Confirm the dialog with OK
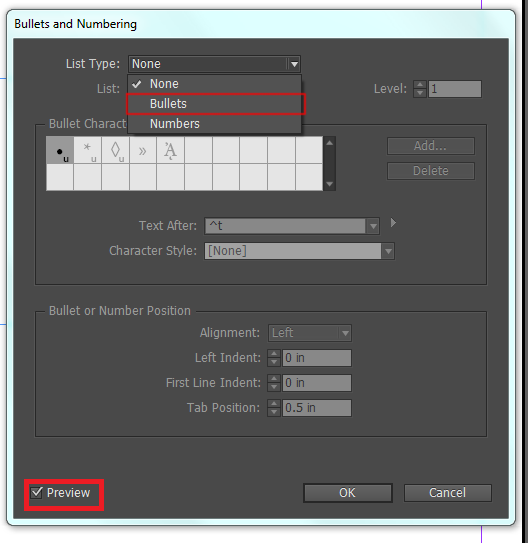 (348, 492)
